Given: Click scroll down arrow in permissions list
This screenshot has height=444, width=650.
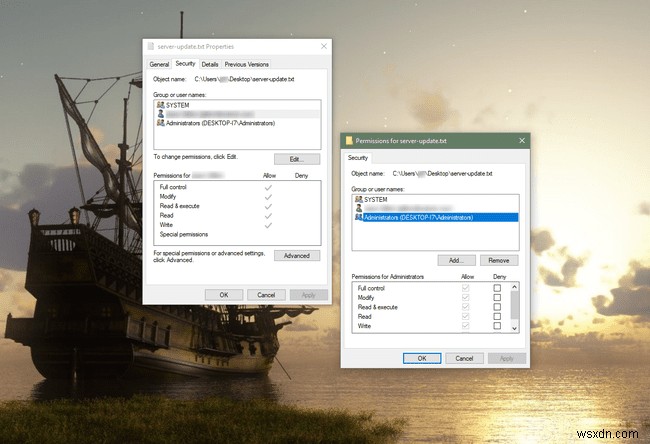Looking at the screenshot, I should [514, 328].
